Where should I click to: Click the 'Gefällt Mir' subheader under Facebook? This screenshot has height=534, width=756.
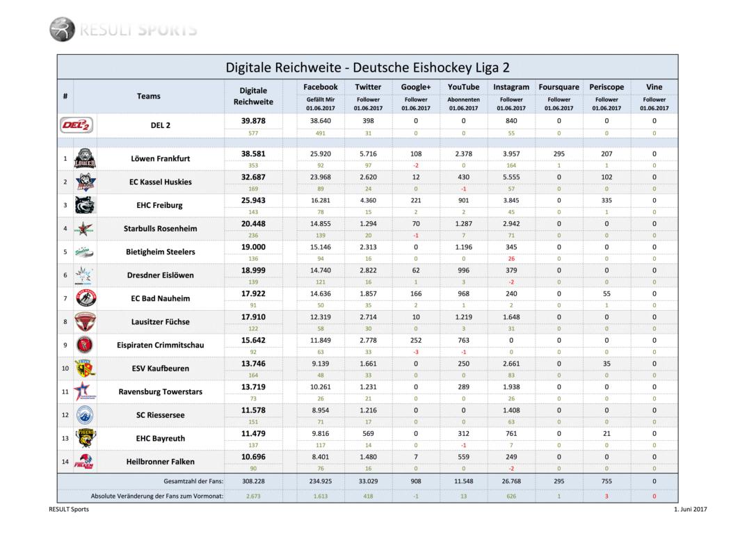[321, 99]
